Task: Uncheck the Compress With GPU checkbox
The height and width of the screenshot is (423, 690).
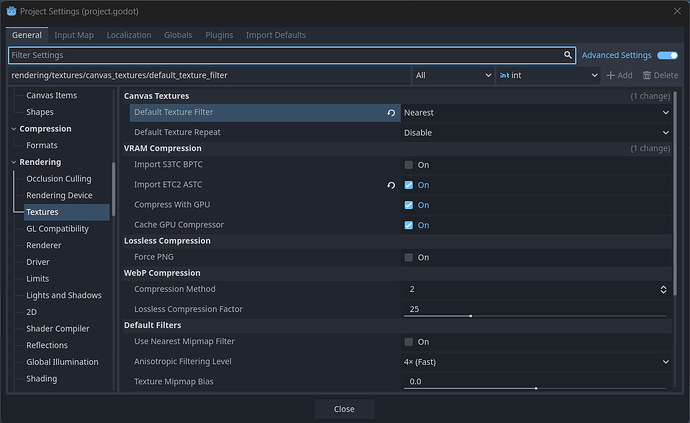Action: (409, 205)
